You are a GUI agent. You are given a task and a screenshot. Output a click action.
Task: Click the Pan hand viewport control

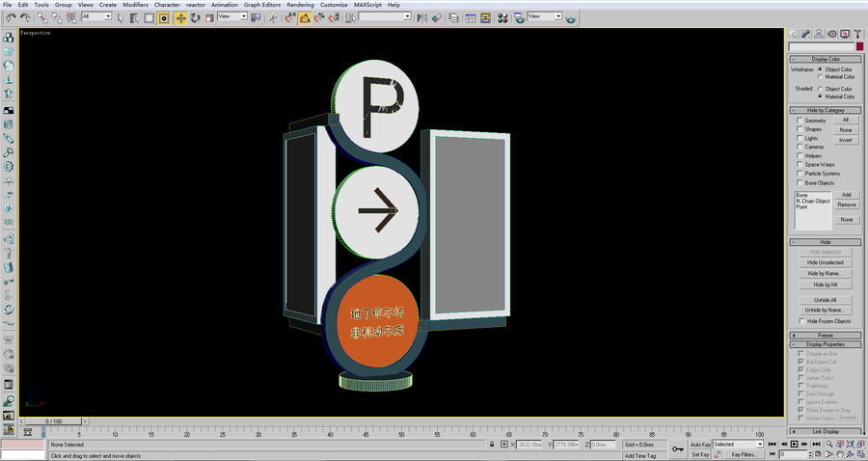click(840, 454)
